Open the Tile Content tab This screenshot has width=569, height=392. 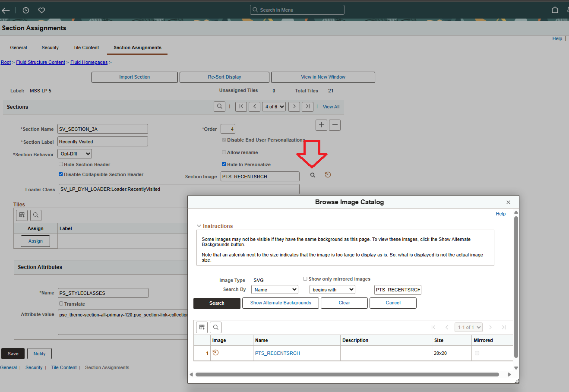[85, 47]
